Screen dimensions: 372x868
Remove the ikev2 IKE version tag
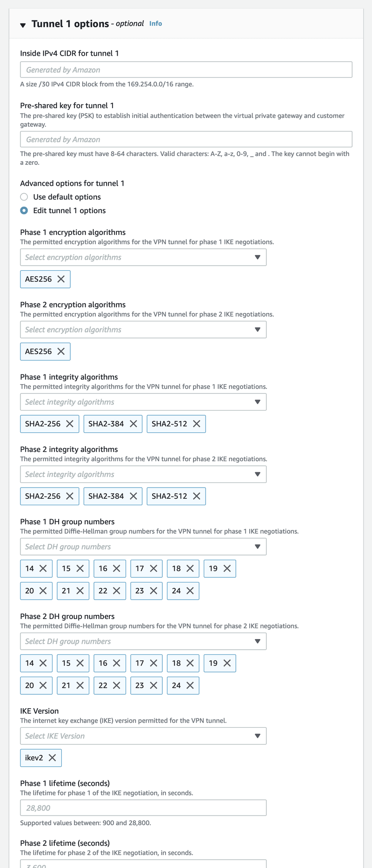point(53,757)
